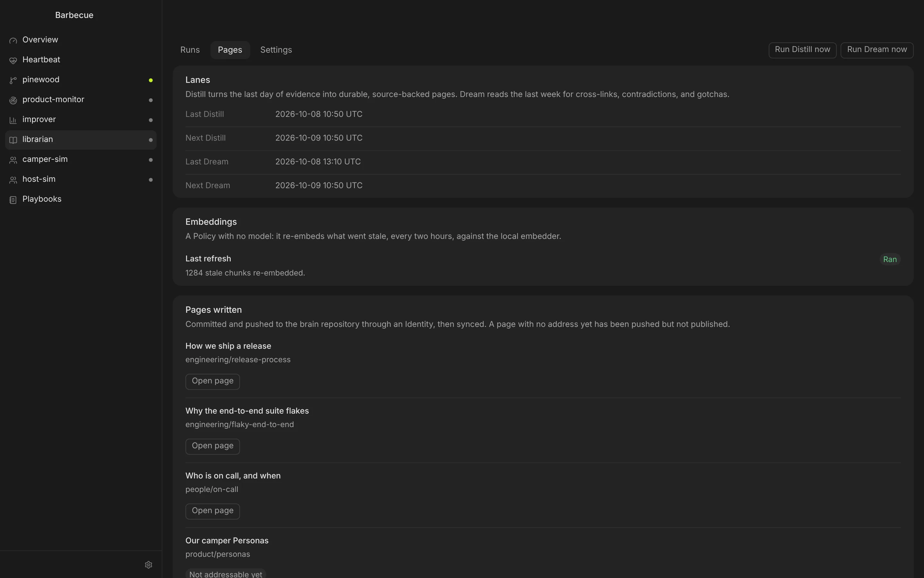The height and width of the screenshot is (578, 924).
Task: Click the 1284 stale chunks re-embedded text
Action: pyautogui.click(x=245, y=273)
